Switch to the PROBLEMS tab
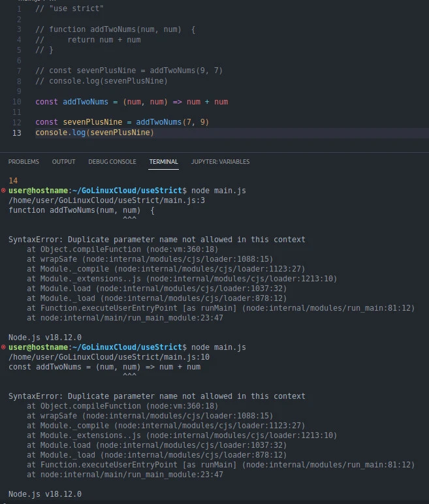This screenshot has height=504, width=429. (x=24, y=162)
